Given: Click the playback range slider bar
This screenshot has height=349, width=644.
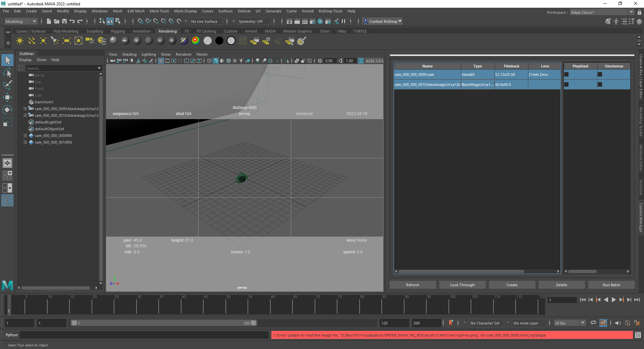Looking at the screenshot, I should click(x=164, y=323).
